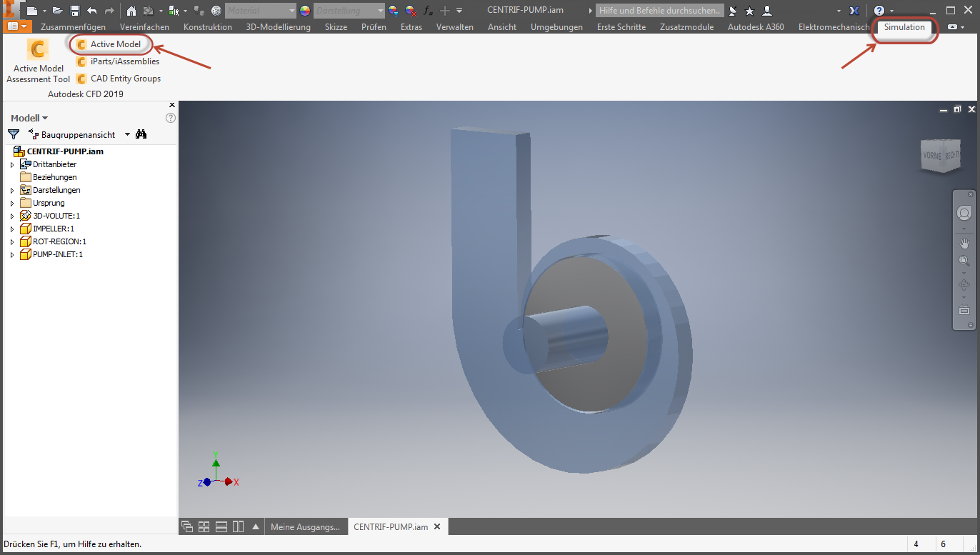
Task: Expand the Darstellungen tree node
Action: [x=11, y=190]
